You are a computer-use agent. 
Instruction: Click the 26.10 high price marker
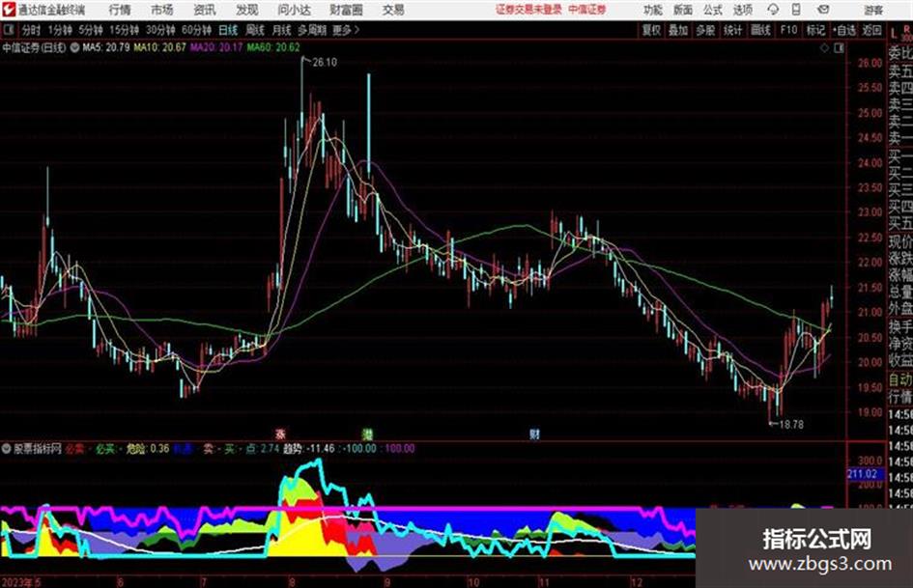tap(325, 63)
